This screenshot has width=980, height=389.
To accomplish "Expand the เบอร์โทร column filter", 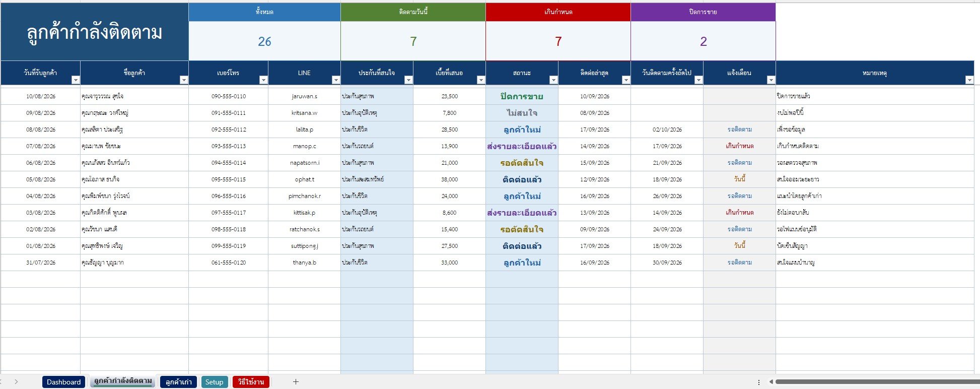I will 263,80.
